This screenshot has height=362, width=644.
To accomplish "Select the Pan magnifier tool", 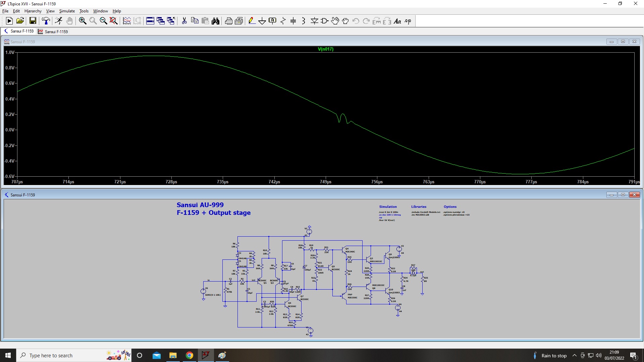I will point(93,21).
